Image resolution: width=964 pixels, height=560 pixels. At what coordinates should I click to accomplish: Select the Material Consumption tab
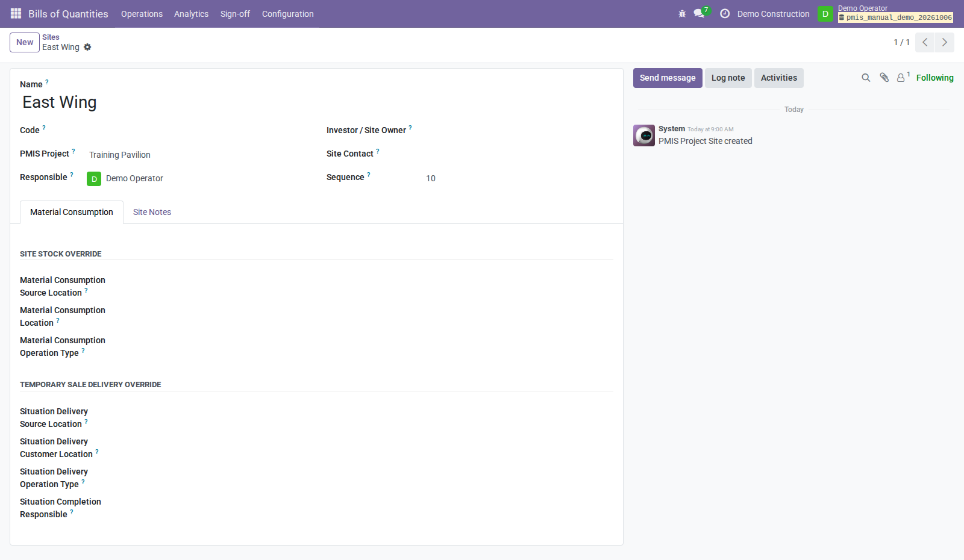click(x=72, y=212)
